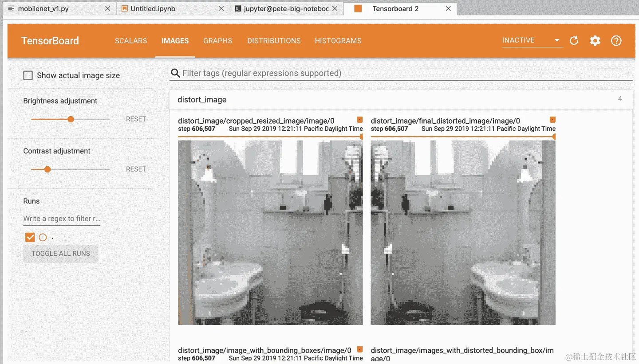Click orange run marker on final_distorted_image card

click(x=552, y=120)
